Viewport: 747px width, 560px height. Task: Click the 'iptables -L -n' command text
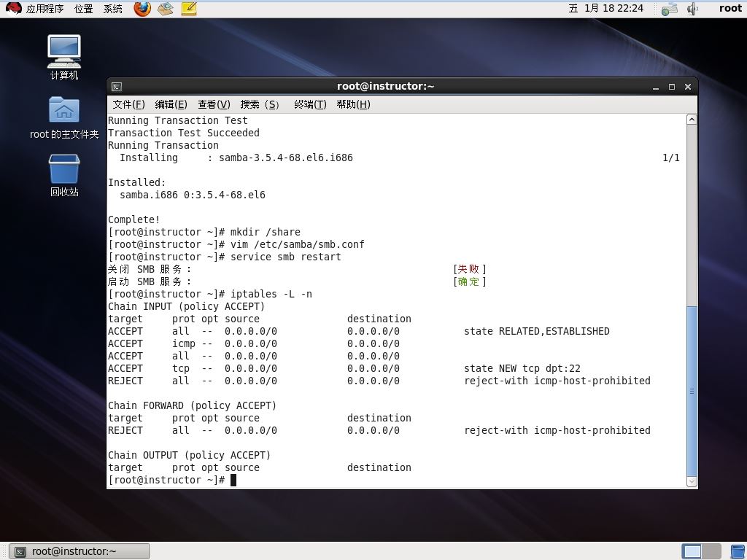[x=271, y=294]
